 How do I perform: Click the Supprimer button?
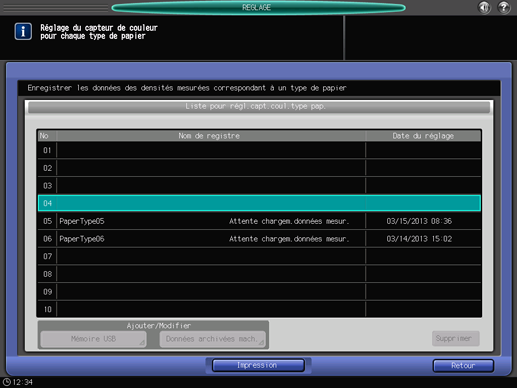pyautogui.click(x=455, y=338)
